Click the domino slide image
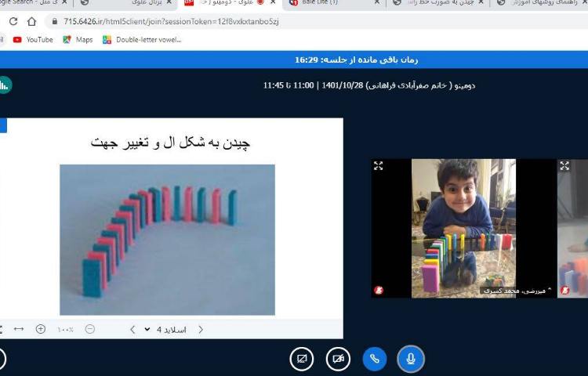Screen dimensions: 588x376 click(x=167, y=239)
